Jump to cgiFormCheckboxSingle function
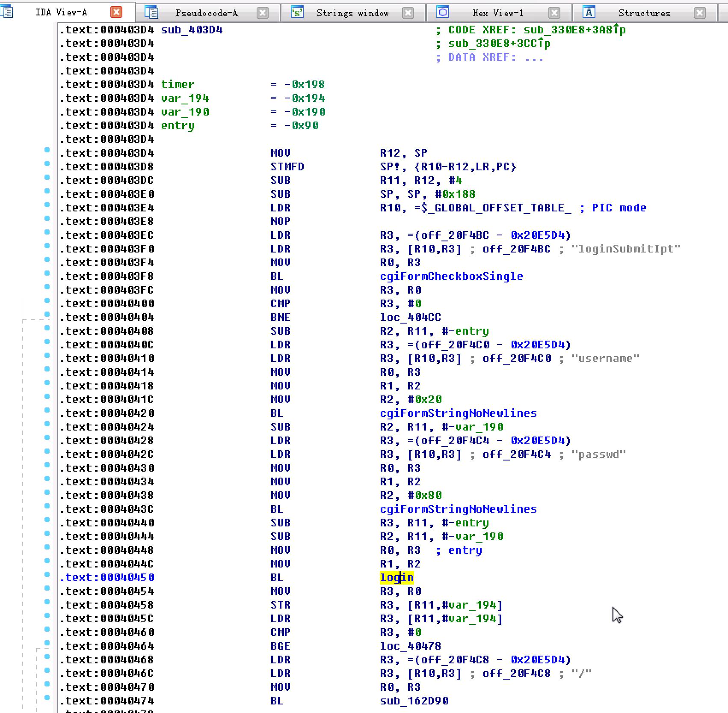Image resolution: width=728 pixels, height=713 pixels. click(x=451, y=276)
